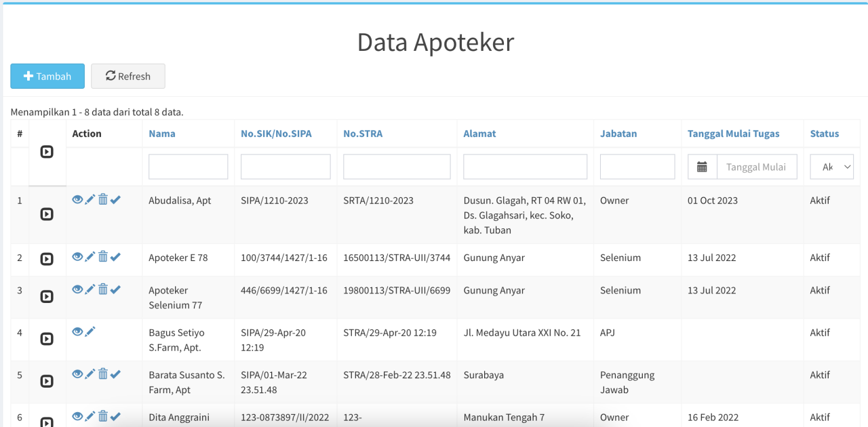Click trash delete icon for Apoteker Selenium 77
This screenshot has height=427, width=868.
pyautogui.click(x=103, y=289)
